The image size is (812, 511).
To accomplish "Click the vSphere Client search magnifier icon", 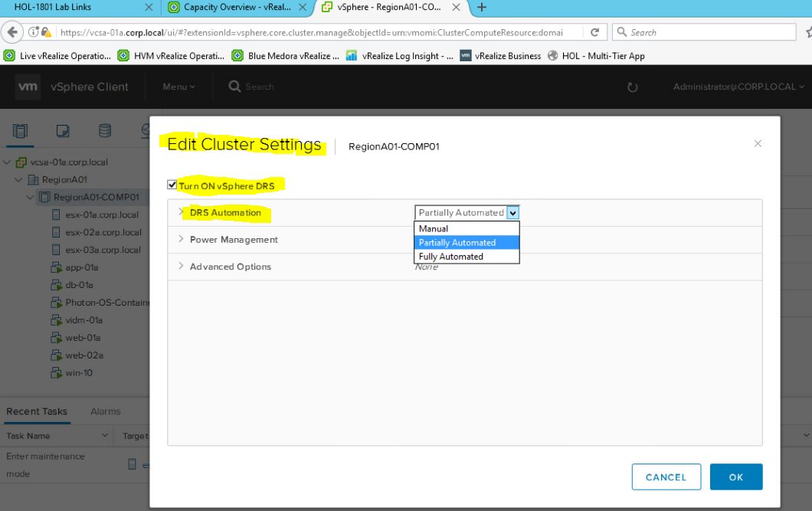I will 234,87.
